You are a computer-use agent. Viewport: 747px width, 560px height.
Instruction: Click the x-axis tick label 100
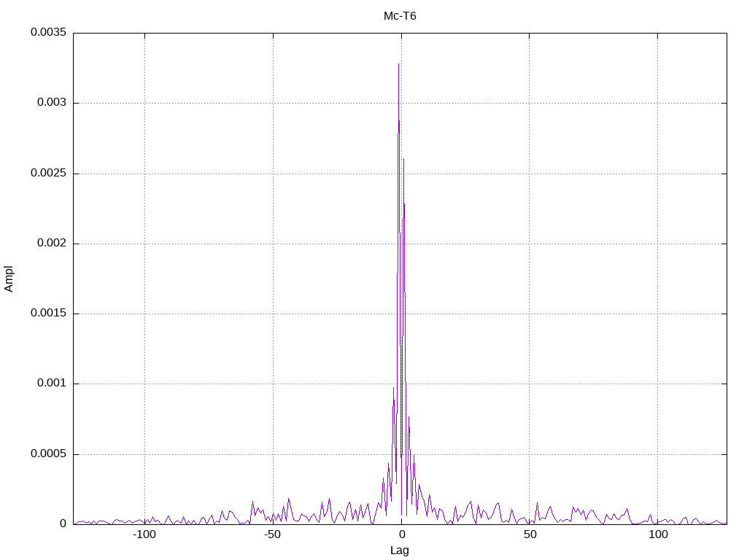(x=658, y=534)
